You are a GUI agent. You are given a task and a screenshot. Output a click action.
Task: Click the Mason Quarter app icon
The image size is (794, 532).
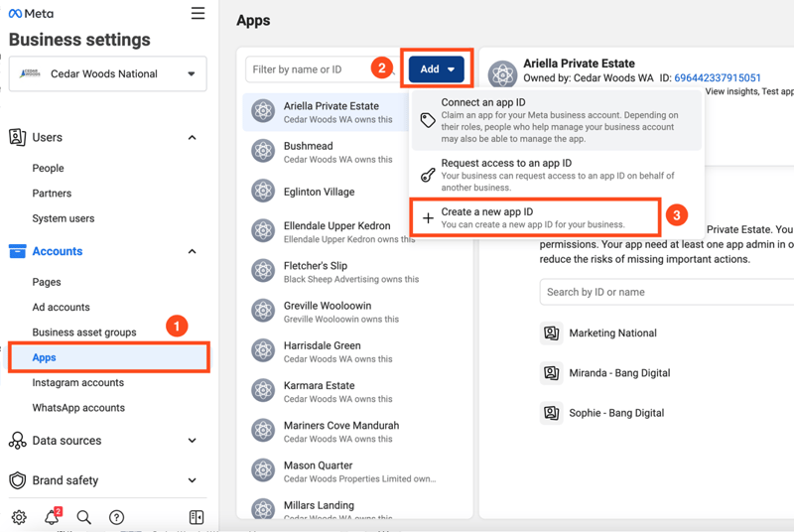click(x=263, y=470)
